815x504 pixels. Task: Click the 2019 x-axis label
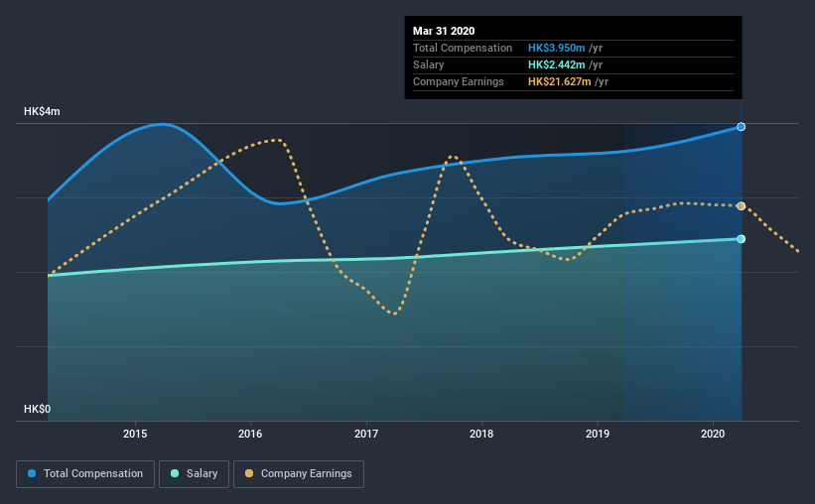tap(598, 434)
